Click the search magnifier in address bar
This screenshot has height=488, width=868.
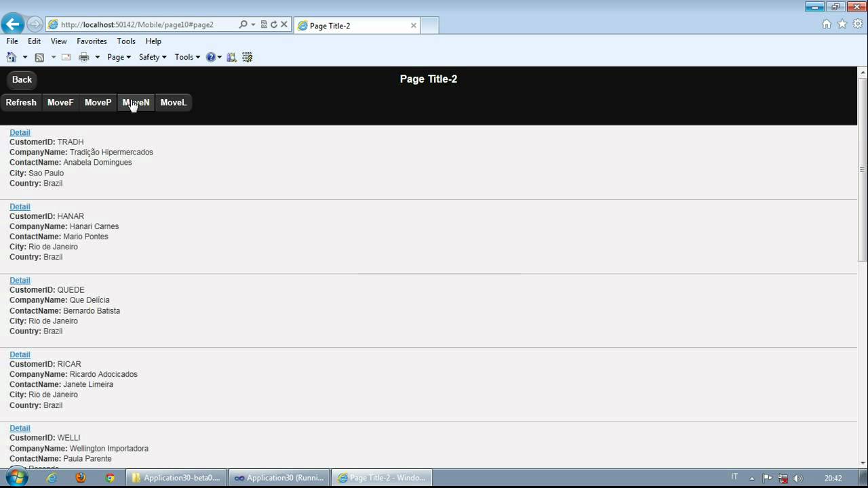click(x=243, y=24)
